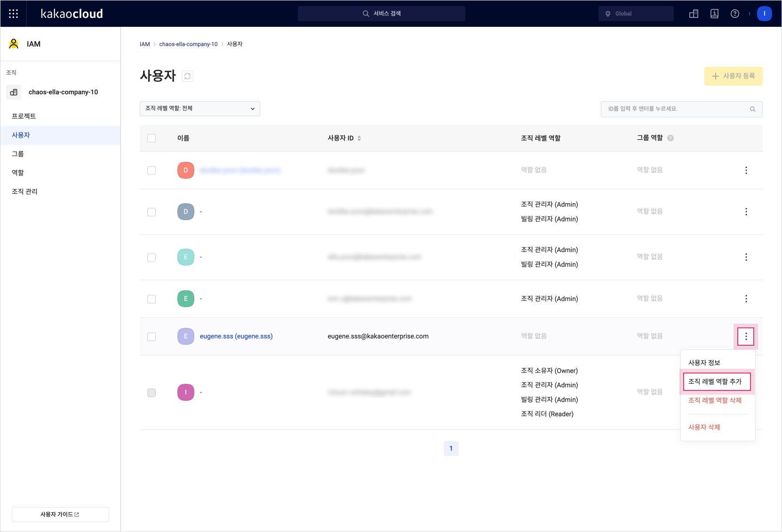The image size is (782, 532).
Task: Click the orange D avatar
Action: click(186, 170)
